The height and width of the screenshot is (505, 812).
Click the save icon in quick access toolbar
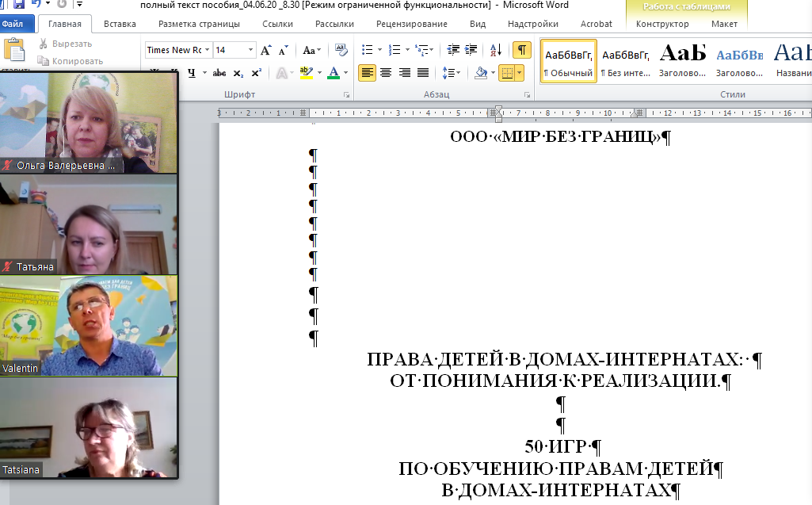tap(18, 5)
